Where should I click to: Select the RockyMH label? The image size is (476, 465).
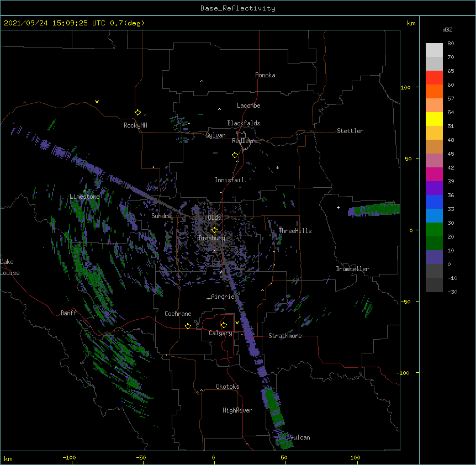coord(135,125)
